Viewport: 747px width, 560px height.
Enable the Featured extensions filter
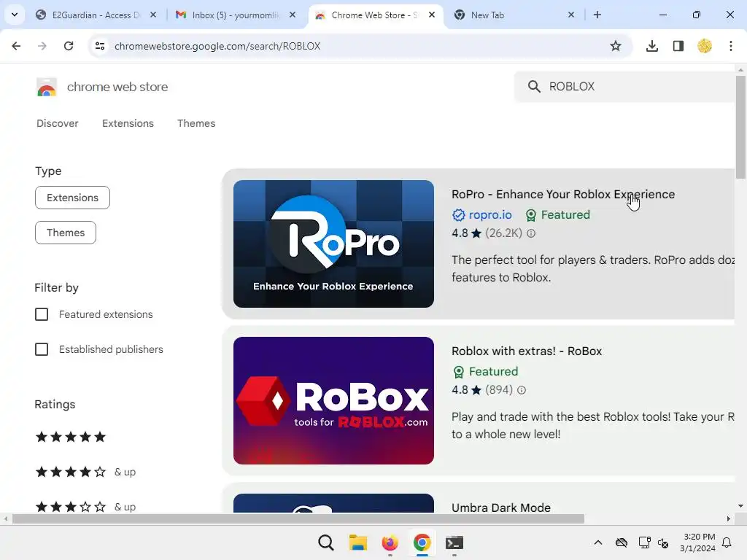tap(42, 314)
